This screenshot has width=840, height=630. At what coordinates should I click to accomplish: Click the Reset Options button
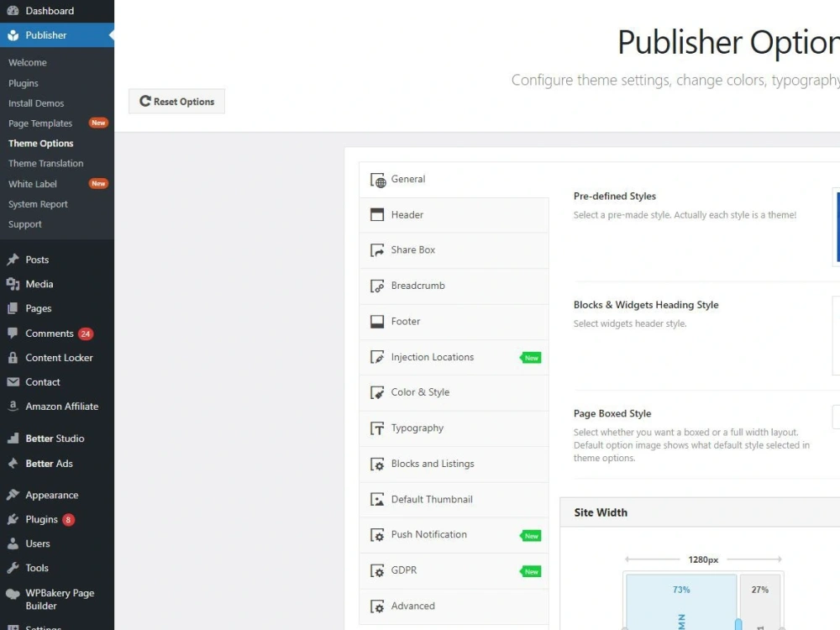click(176, 101)
